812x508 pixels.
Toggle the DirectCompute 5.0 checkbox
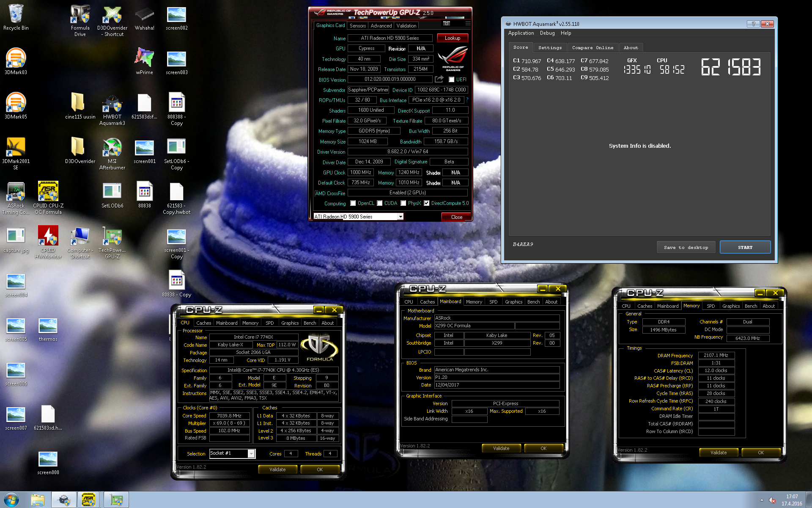click(426, 203)
